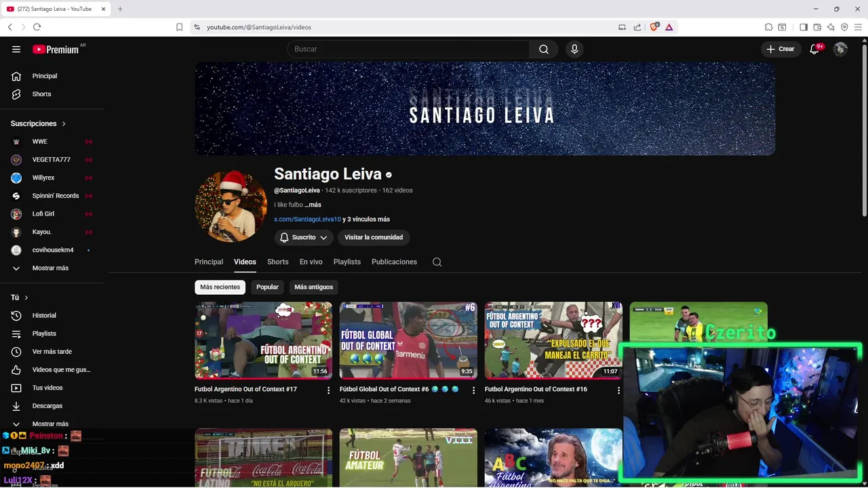Switch to the Shorts channel tab
The width and height of the screenshot is (868, 488).
pyautogui.click(x=277, y=262)
